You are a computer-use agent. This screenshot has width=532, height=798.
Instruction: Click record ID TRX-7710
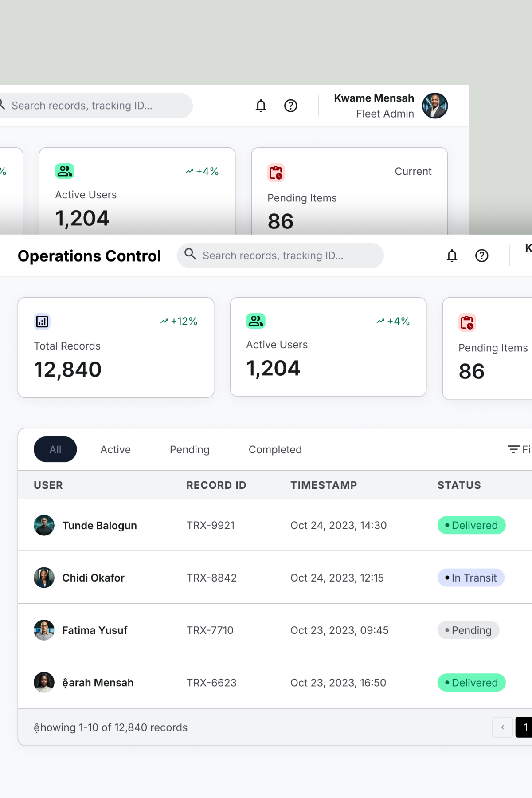click(210, 630)
